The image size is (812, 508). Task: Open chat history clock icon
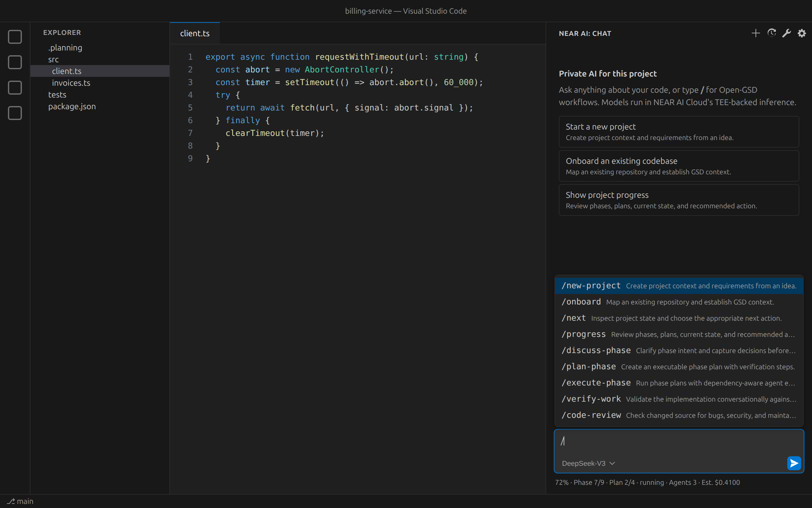tap(771, 33)
